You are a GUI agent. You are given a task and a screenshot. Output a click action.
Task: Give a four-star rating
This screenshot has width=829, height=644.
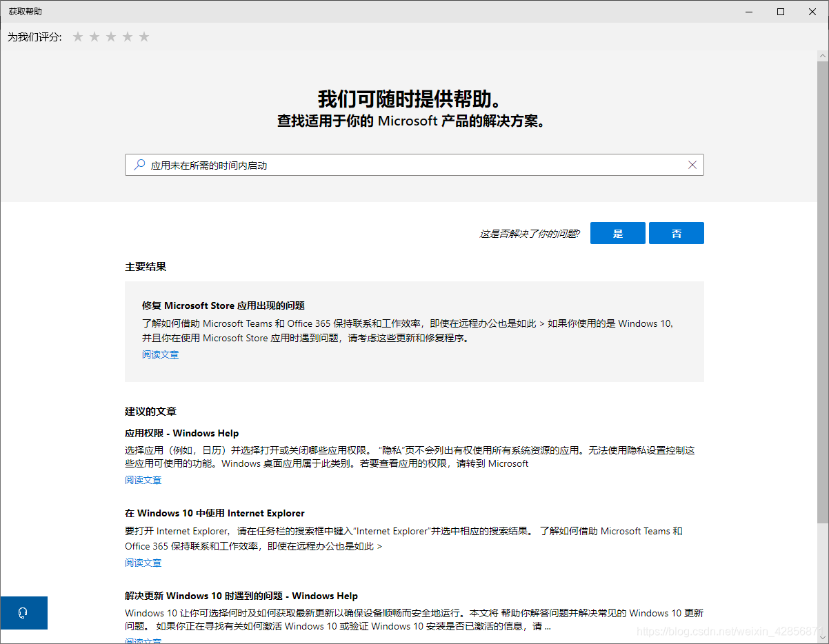click(x=128, y=37)
